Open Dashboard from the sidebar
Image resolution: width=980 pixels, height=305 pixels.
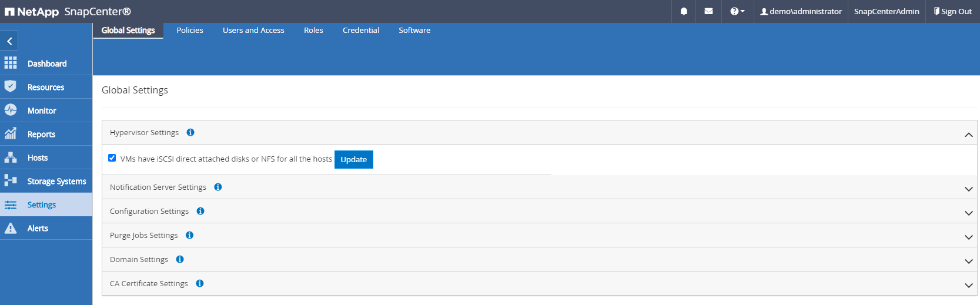point(46,63)
